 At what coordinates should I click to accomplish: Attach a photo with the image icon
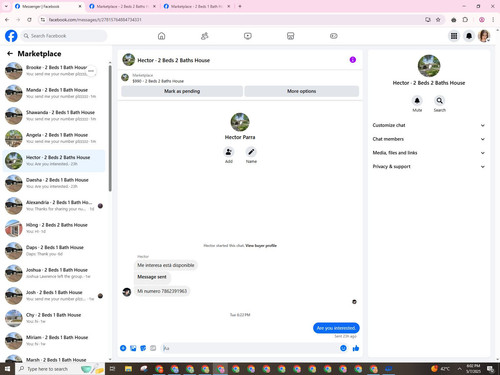click(x=133, y=348)
